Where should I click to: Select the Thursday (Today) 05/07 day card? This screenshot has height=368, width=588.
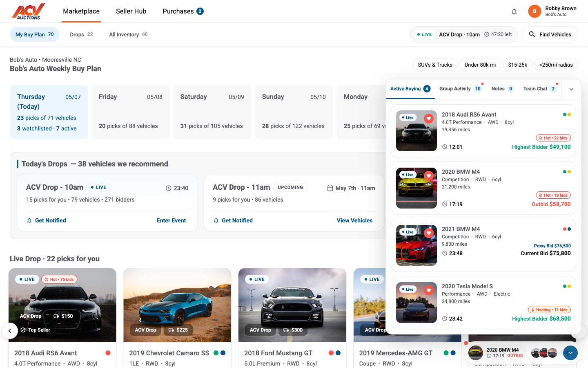click(49, 112)
